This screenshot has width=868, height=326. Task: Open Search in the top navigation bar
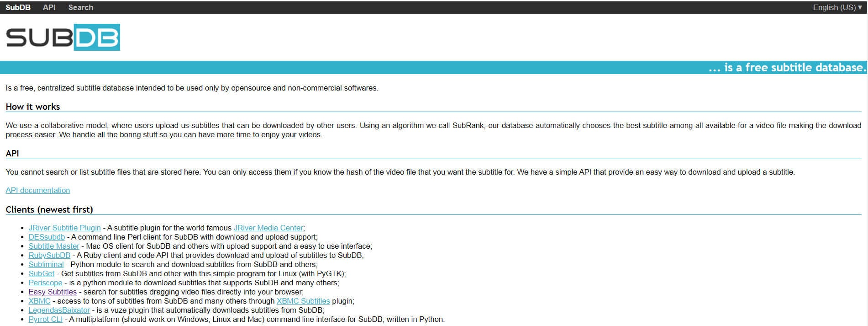coord(81,7)
